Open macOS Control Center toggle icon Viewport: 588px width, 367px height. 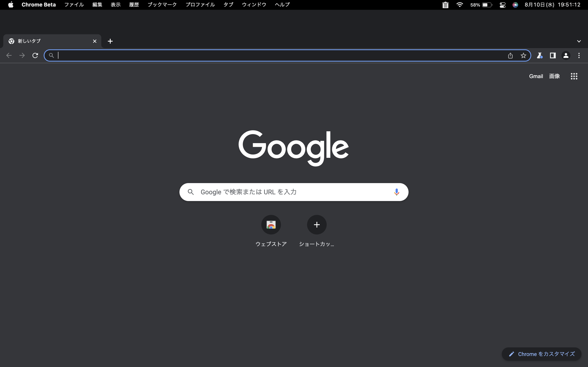point(502,5)
